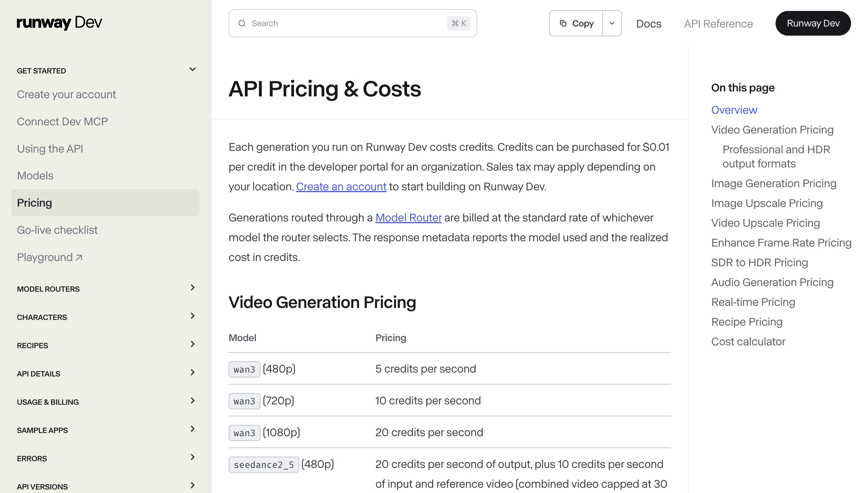
Task: Jump to Image Upscale Pricing
Action: click(x=767, y=203)
